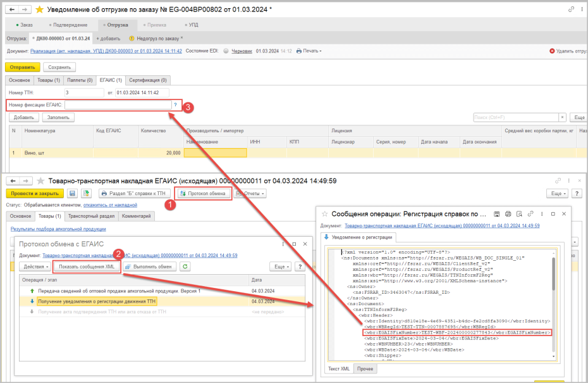Select the Получение уведомления о регистрации движения ТТН row
The height and width of the screenshot is (383, 588).
click(x=162, y=301)
